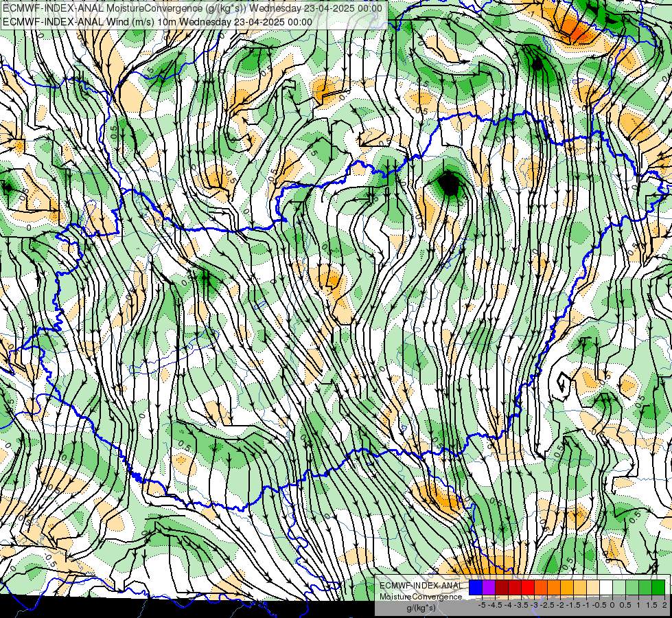Screen dimensions: 672x618
Task: Click the blue legend swatch below -5
Action: click(476, 587)
